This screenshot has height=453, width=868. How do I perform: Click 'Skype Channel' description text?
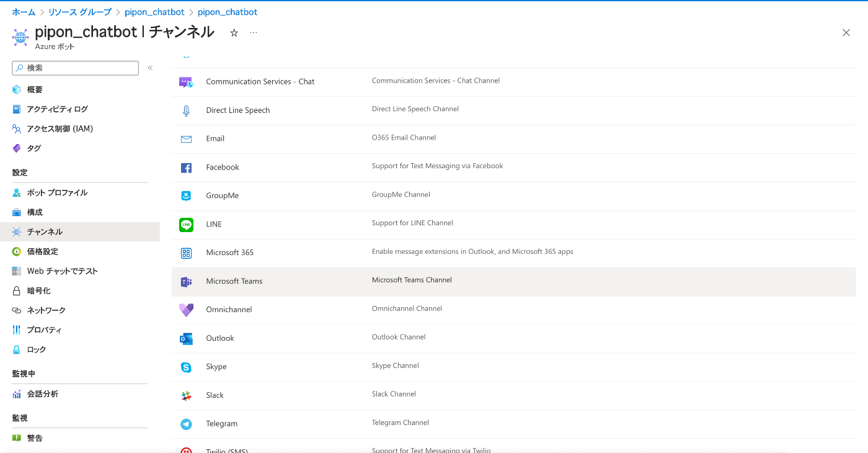coord(396,366)
